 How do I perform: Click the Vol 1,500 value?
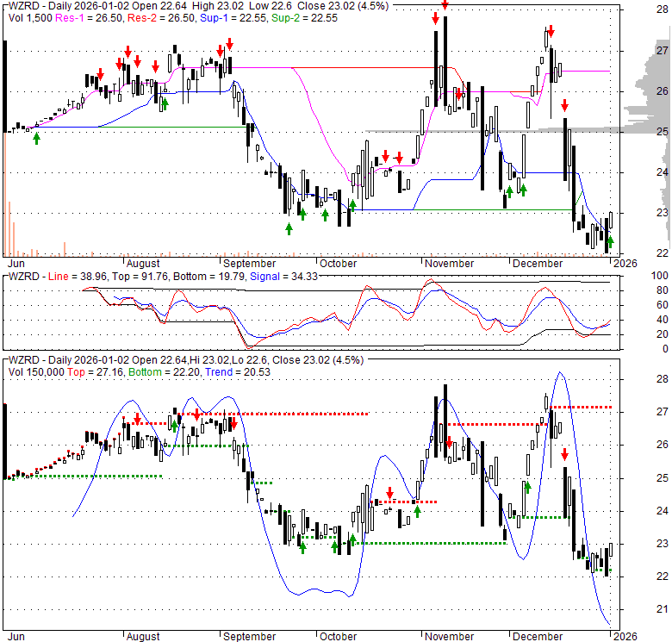pyautogui.click(x=30, y=18)
